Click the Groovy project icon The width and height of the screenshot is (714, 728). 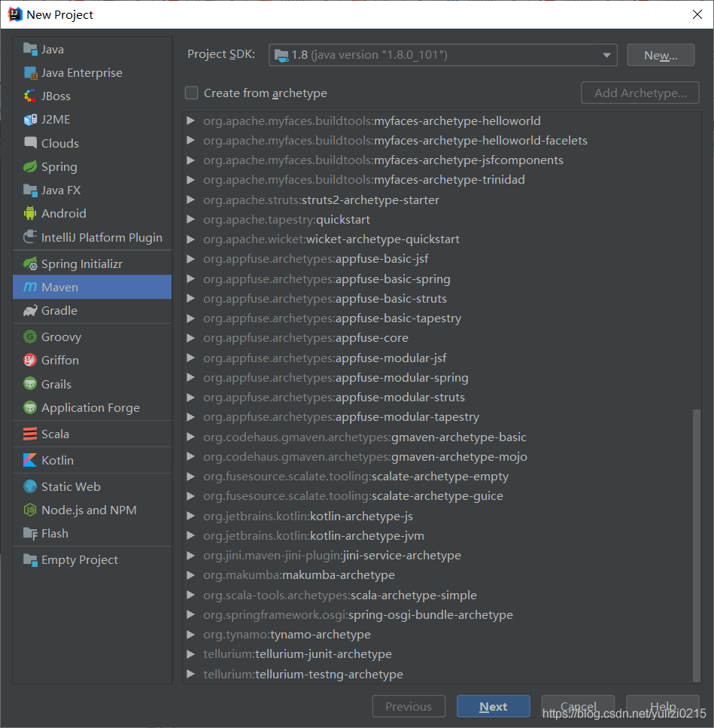(x=31, y=337)
